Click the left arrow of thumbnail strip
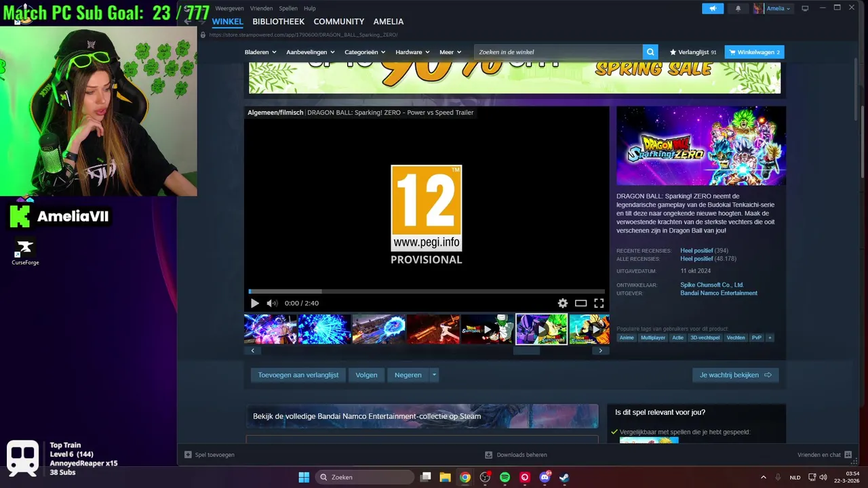Image resolution: width=868 pixels, height=488 pixels. tap(252, 350)
